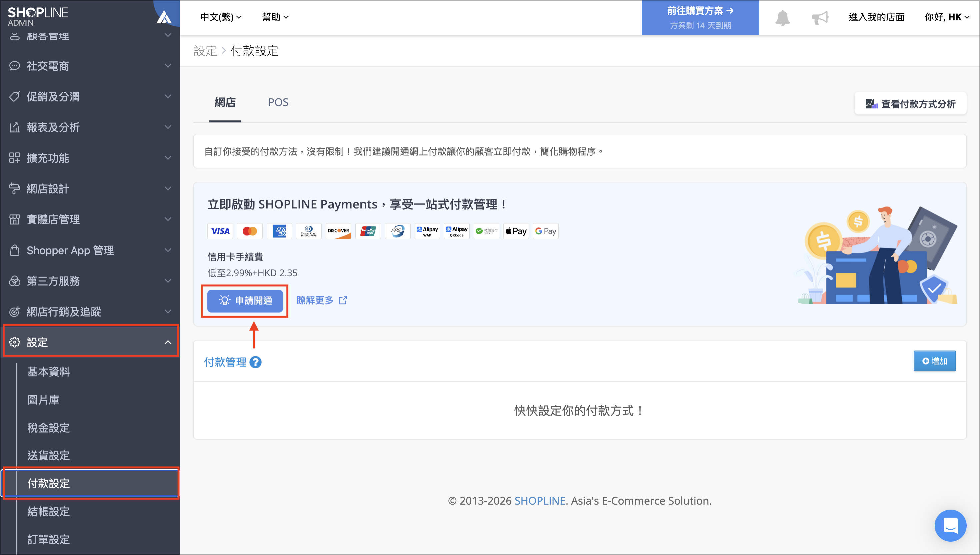The width and height of the screenshot is (980, 555).
Task: Open the live chat bubble widget
Action: coord(950,525)
